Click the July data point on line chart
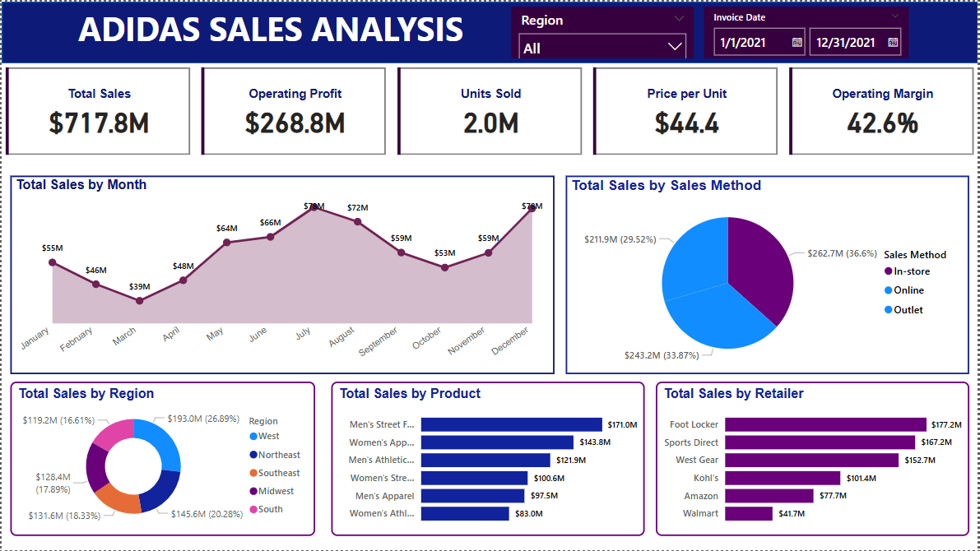This screenshot has width=980, height=551. coord(314,208)
